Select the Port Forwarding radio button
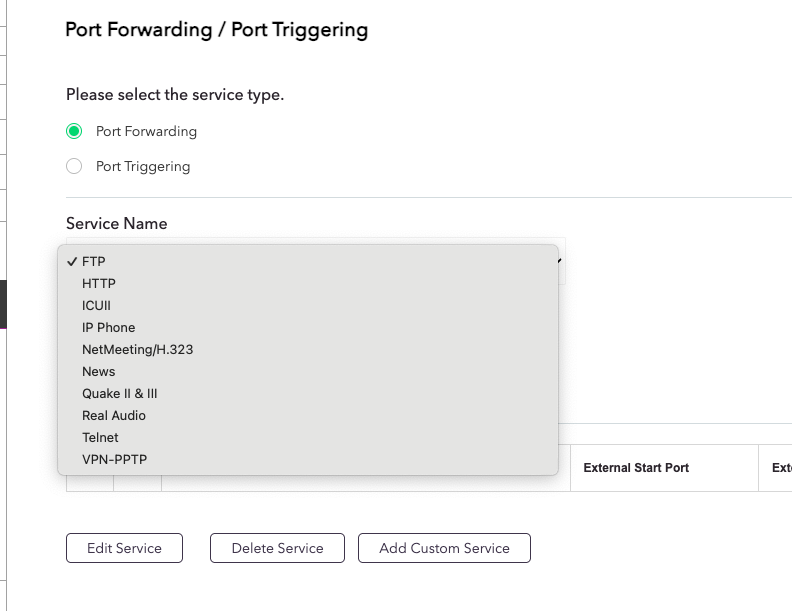792x611 pixels. pyautogui.click(x=73, y=131)
